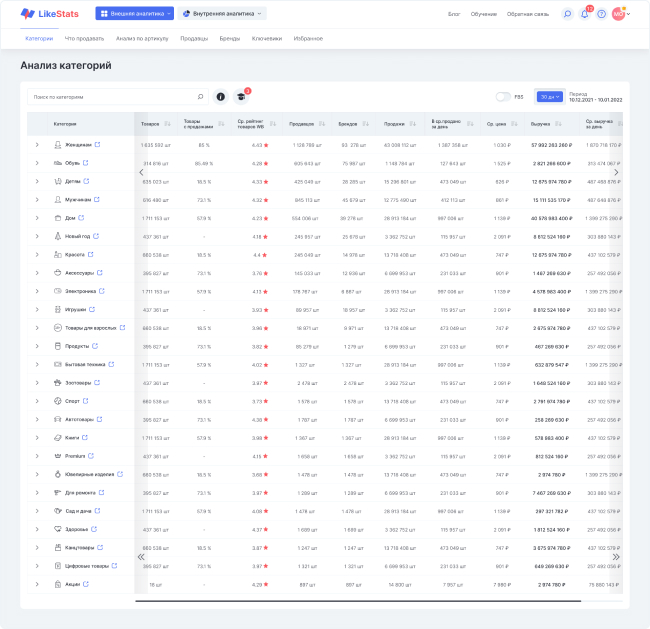Open the user avatar menu

tap(621, 14)
